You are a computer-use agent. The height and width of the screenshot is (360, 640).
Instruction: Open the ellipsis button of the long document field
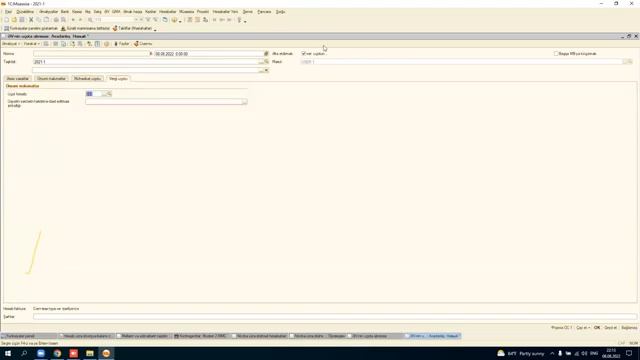[x=244, y=102]
